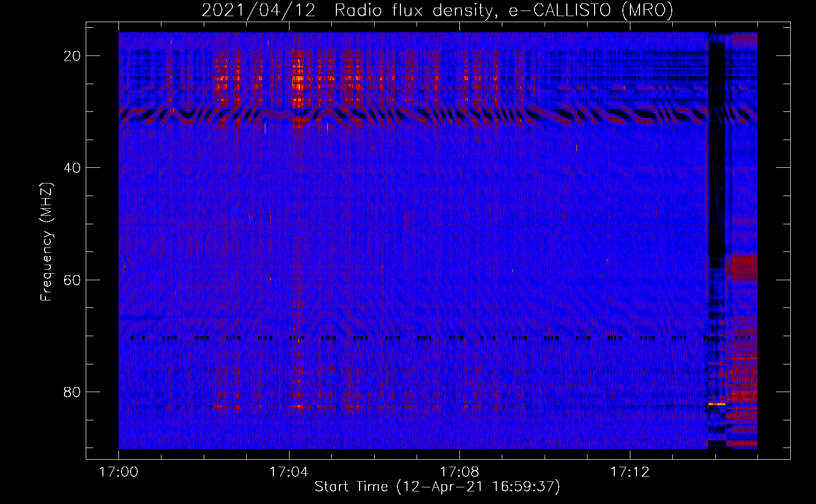The height and width of the screenshot is (504, 816).
Task: Click the red patch near 58 MHz at right edge
Action: click(x=744, y=267)
